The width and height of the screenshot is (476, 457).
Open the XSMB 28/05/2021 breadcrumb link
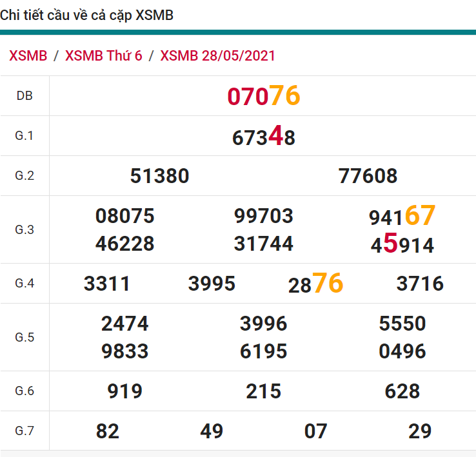[x=217, y=55]
